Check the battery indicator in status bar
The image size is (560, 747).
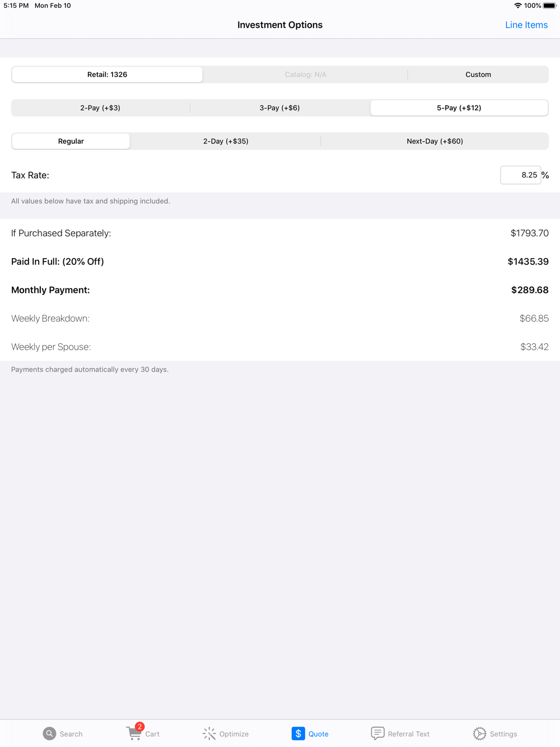(549, 6)
